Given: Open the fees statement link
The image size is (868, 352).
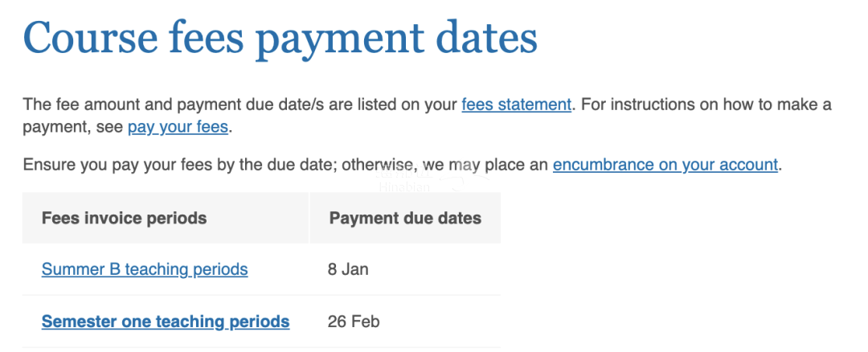Looking at the screenshot, I should [517, 104].
